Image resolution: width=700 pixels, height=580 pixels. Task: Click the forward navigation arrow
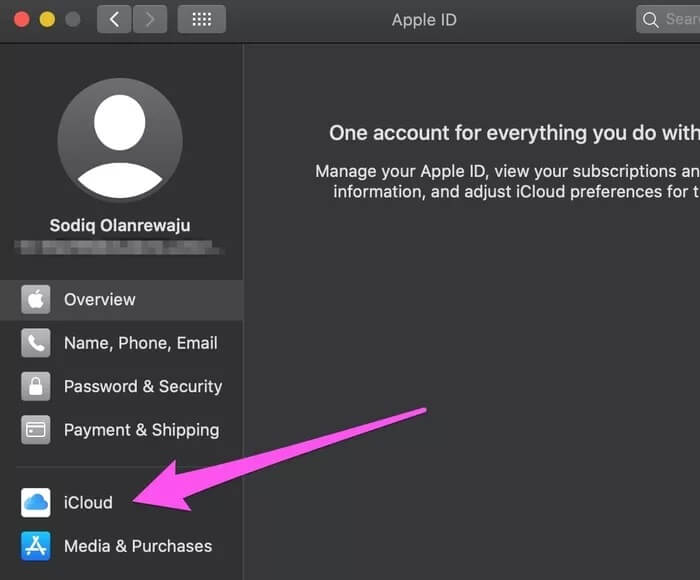(150, 20)
